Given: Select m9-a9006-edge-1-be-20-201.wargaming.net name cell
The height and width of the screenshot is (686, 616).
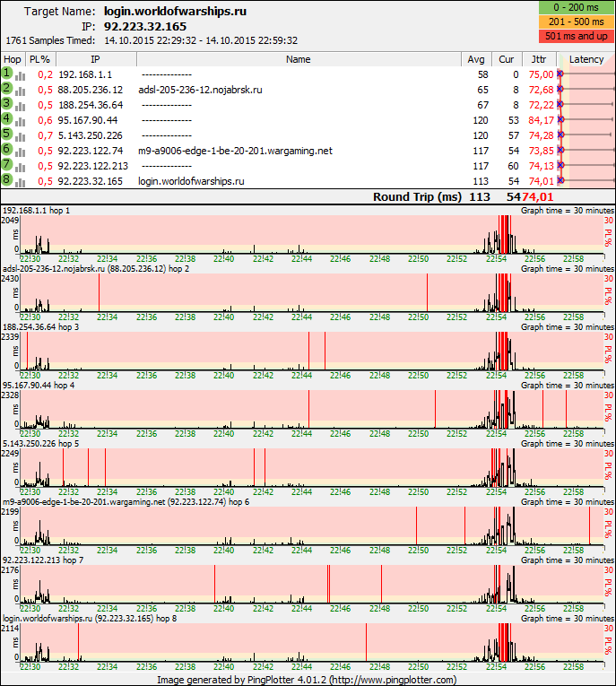Looking at the screenshot, I should (x=236, y=151).
